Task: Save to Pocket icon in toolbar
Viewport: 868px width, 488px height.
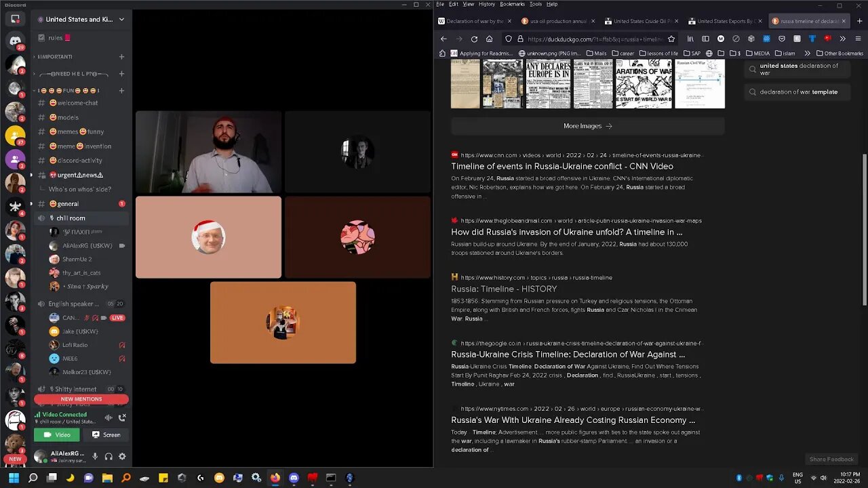Action: (781, 39)
